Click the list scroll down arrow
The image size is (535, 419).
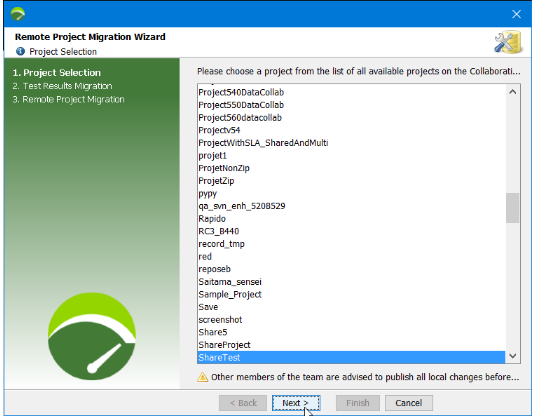[512, 356]
